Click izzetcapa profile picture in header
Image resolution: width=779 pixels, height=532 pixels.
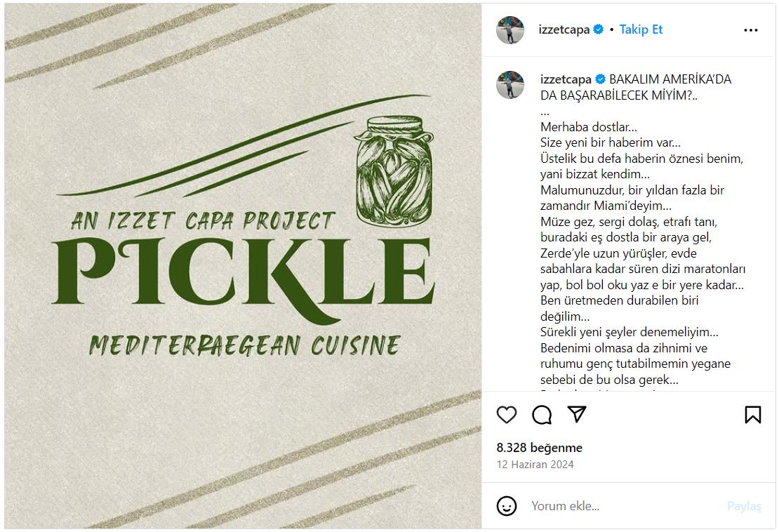510,30
